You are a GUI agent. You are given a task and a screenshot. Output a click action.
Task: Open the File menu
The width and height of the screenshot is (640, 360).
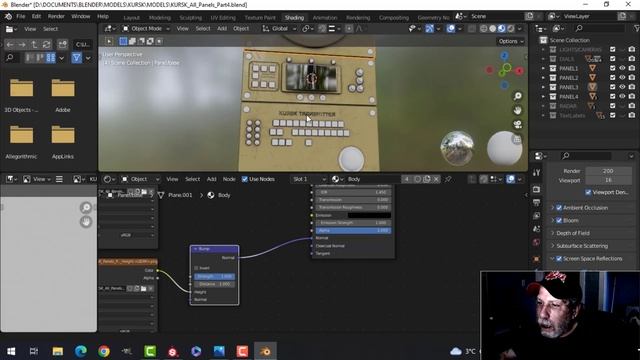20,16
